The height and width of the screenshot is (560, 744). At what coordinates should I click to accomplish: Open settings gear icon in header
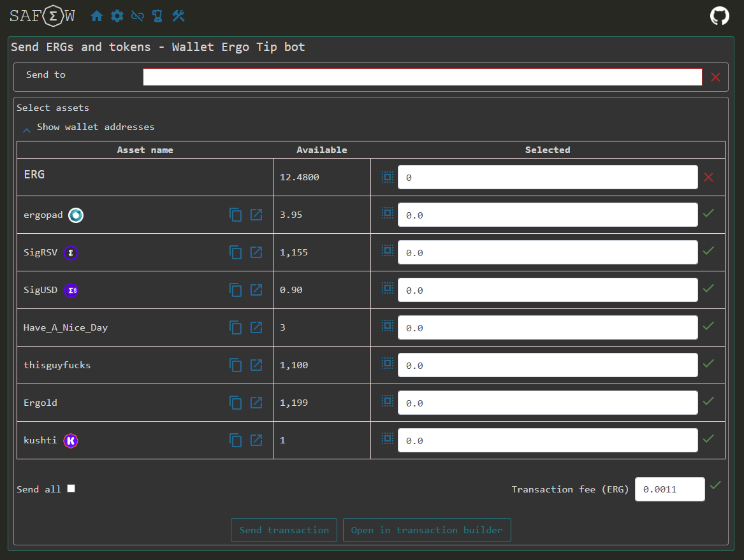coord(117,16)
